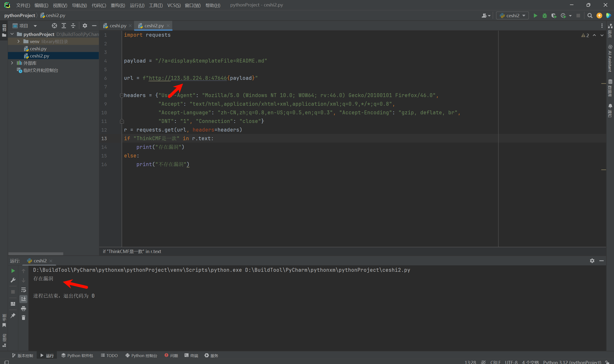Open 终端 tool window
The image size is (614, 364).
click(x=191, y=355)
